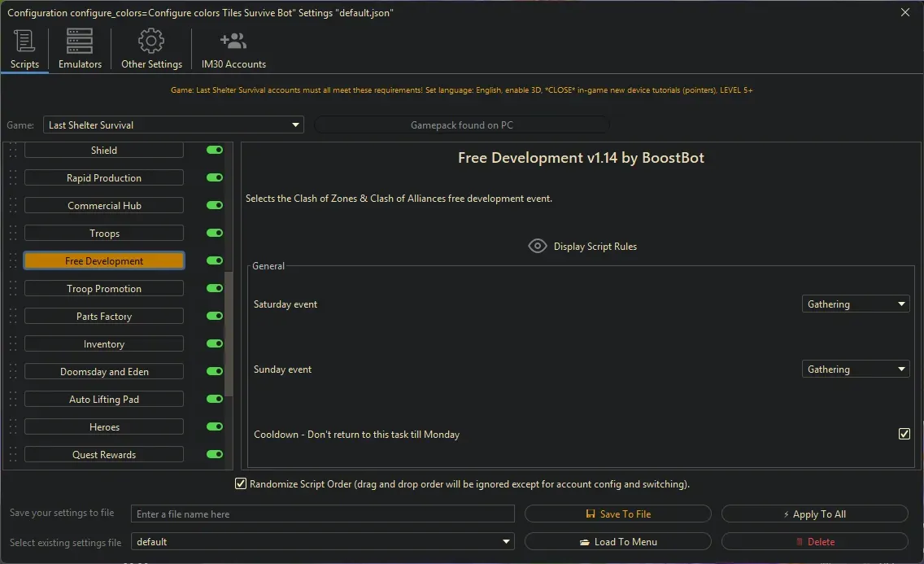Select the Rapid Production script
924x564 pixels.
point(104,178)
